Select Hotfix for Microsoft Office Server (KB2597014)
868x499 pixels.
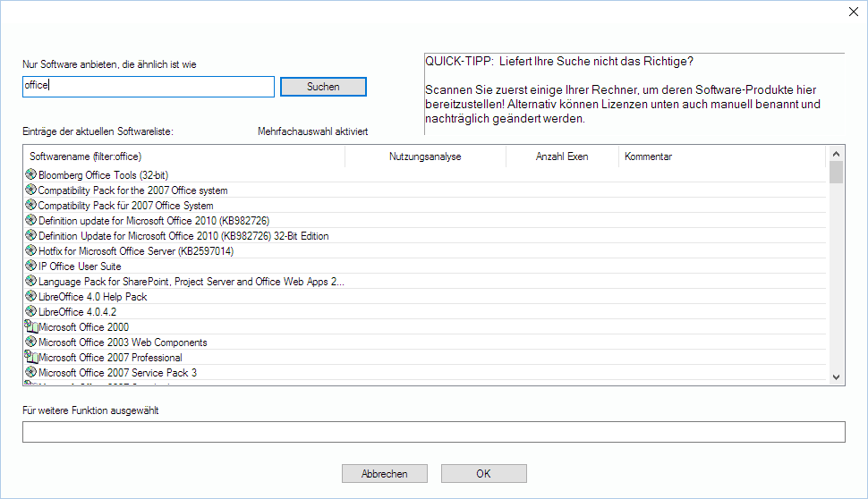(x=136, y=251)
